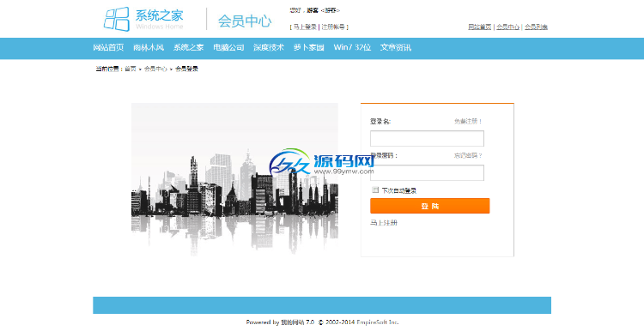Enable the 下次自动登录 checkbox
Screen dimensions: 644x331
click(375, 190)
